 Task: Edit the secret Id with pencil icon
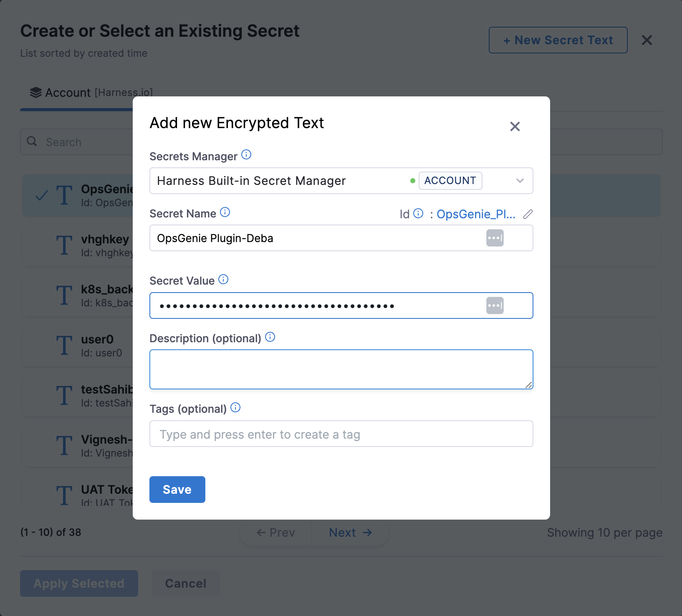pyautogui.click(x=528, y=214)
